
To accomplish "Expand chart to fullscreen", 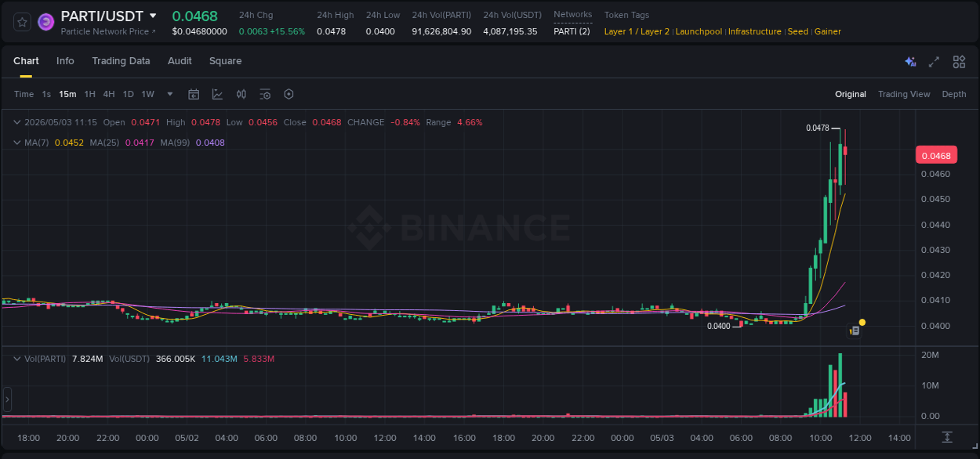I will click(x=934, y=62).
